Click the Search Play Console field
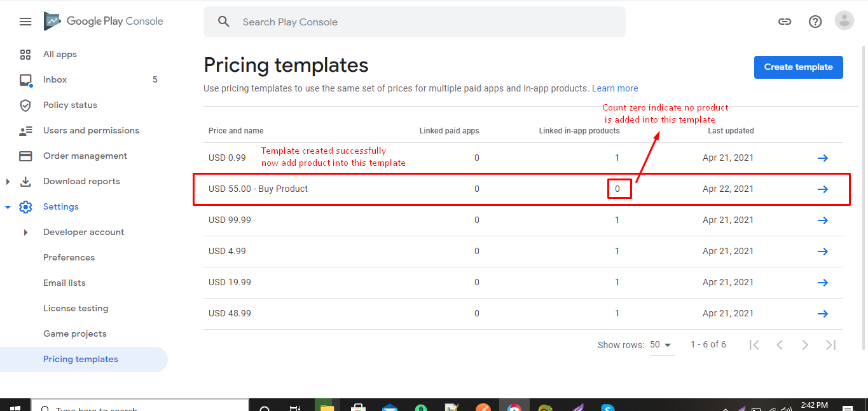This screenshot has height=411, width=868. [413, 22]
